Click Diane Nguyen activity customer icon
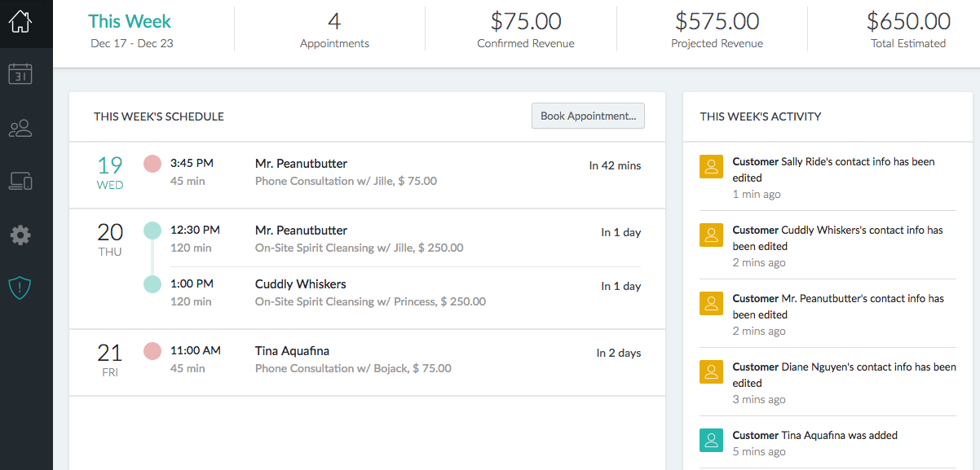 (x=712, y=372)
